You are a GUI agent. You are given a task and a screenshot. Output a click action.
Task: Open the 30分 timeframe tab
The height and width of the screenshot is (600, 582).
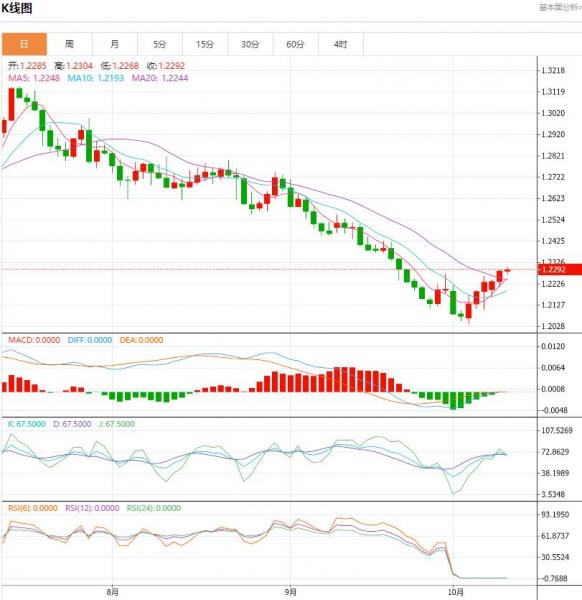250,44
